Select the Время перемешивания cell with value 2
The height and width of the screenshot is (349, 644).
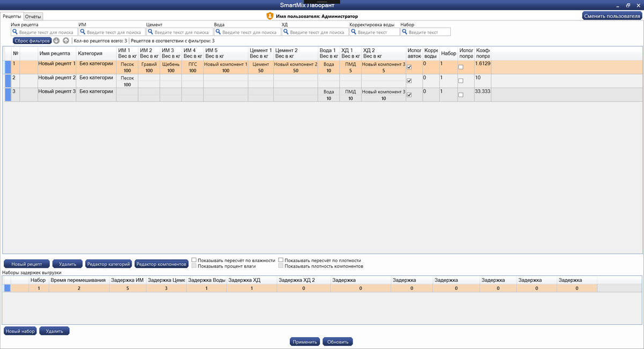coord(79,288)
